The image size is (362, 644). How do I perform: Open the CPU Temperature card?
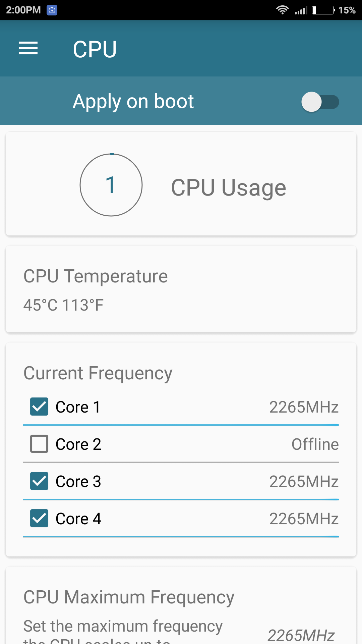click(181, 289)
